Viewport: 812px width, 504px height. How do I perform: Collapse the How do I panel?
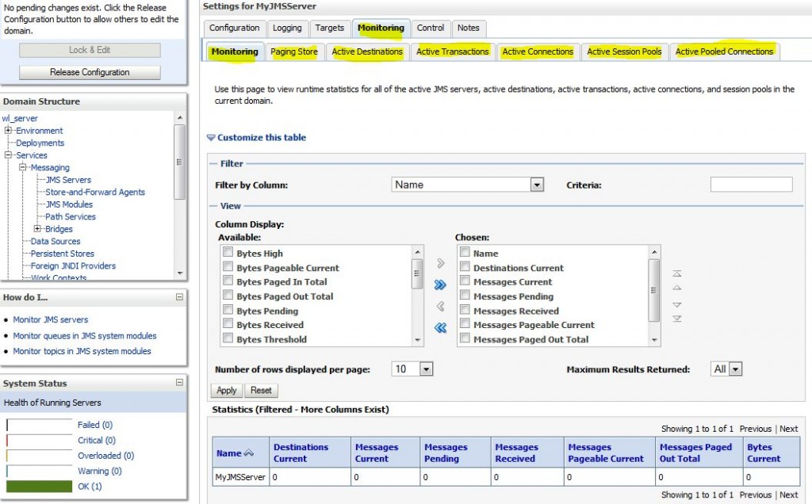(x=179, y=297)
